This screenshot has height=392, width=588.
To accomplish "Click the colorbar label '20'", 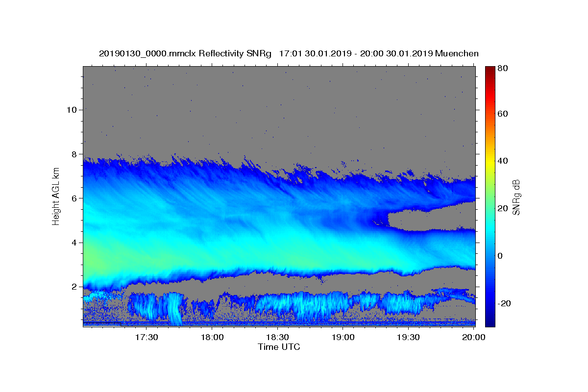I will point(504,208).
